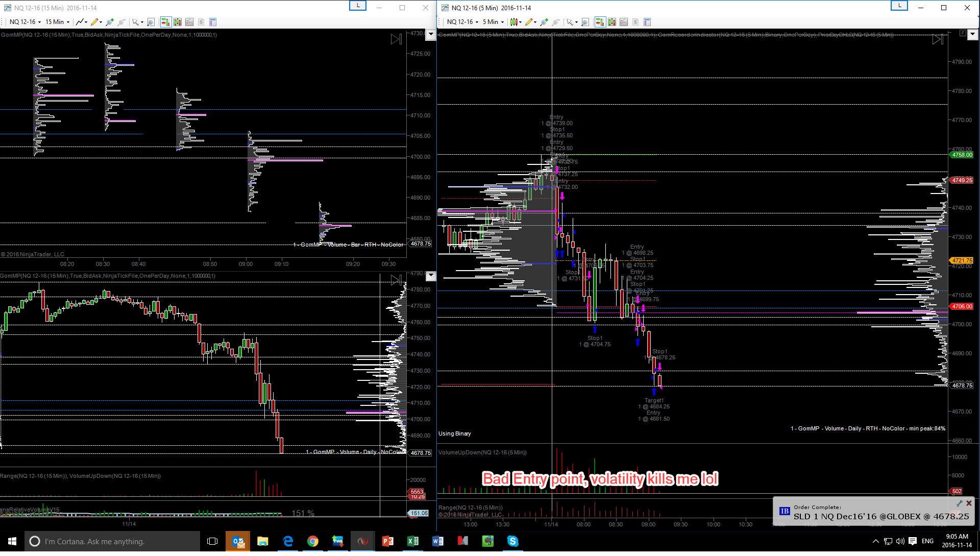
Task: Open Skype from taskbar
Action: coord(513,541)
